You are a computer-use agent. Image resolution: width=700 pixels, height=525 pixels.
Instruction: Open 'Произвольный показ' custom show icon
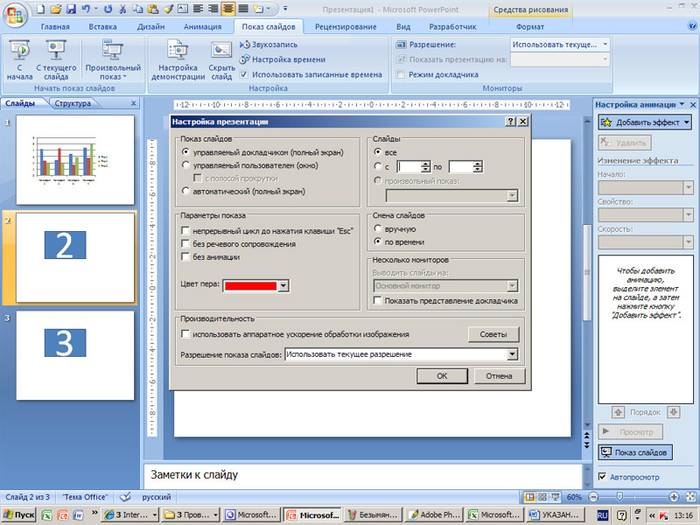(x=106, y=50)
